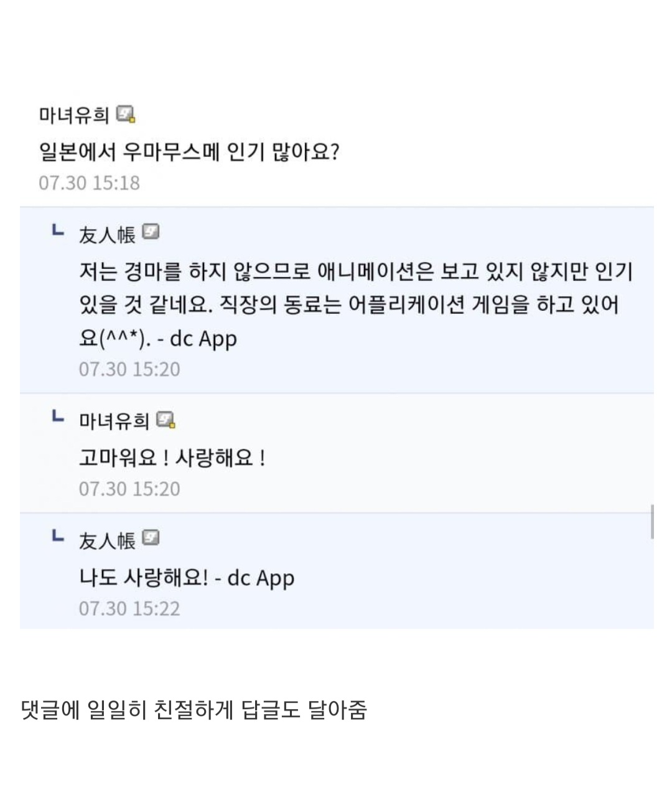
Task: Click the 고마워요 ! 사랑해요 ! reply text
Action: pos(172,458)
